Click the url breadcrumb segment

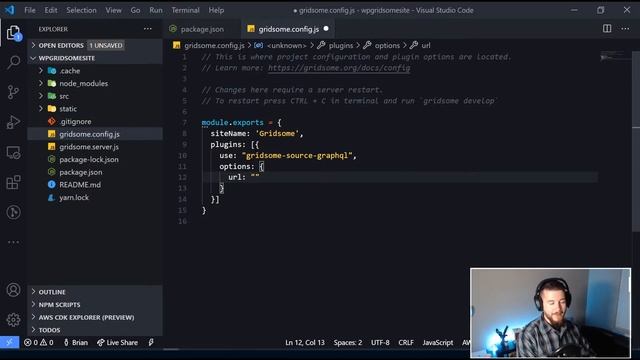[x=425, y=45]
